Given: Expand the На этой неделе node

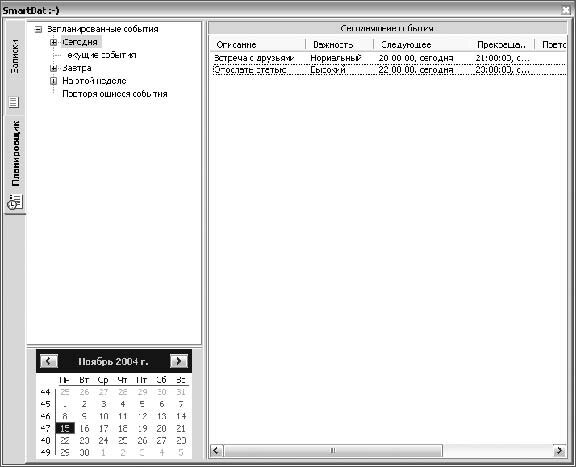Looking at the screenshot, I should click(x=54, y=81).
